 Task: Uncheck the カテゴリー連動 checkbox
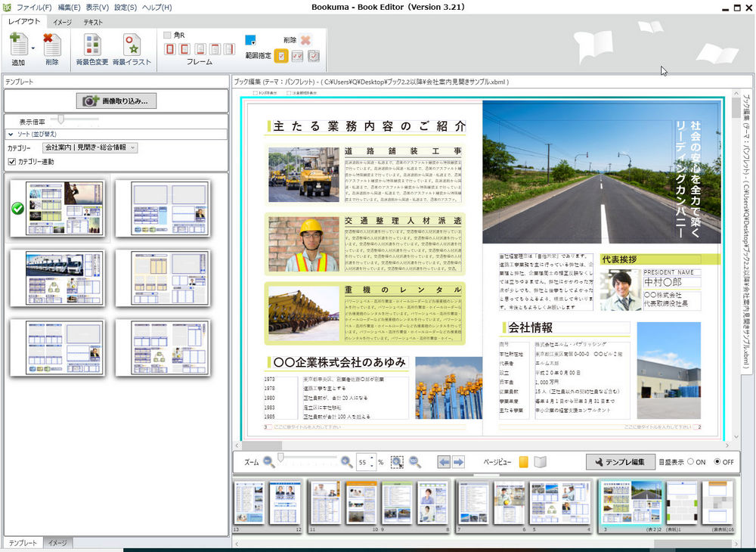[11, 162]
